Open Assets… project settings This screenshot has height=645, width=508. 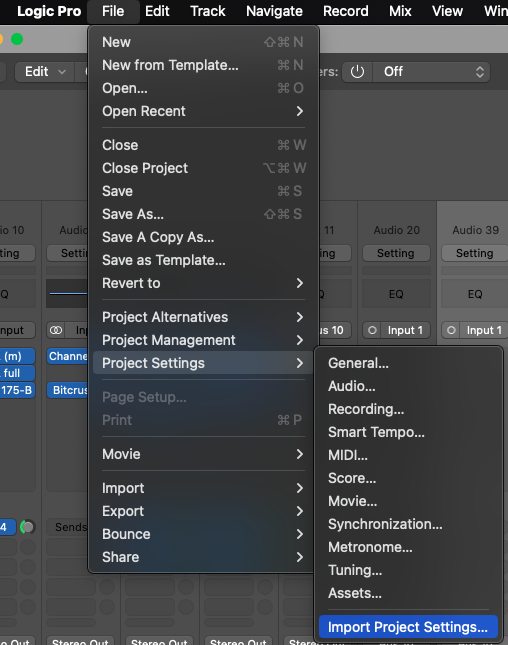pos(408,594)
